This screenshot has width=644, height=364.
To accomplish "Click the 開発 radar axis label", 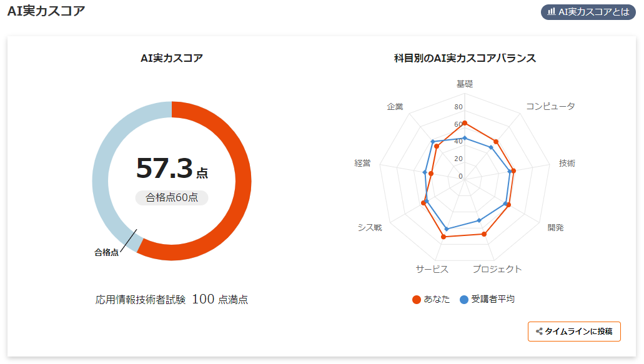I will pyautogui.click(x=555, y=227).
